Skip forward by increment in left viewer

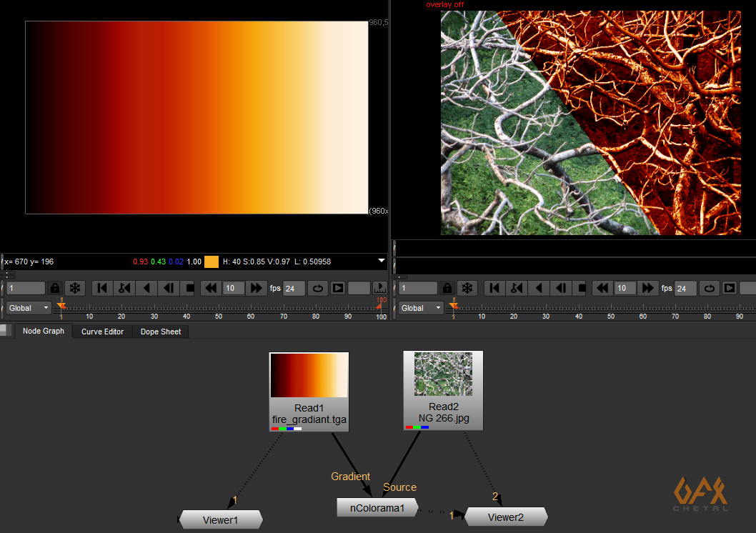point(255,288)
